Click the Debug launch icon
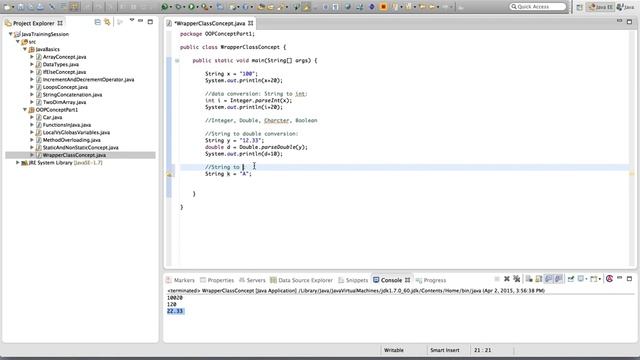The width and height of the screenshot is (640, 360). coord(178,7)
